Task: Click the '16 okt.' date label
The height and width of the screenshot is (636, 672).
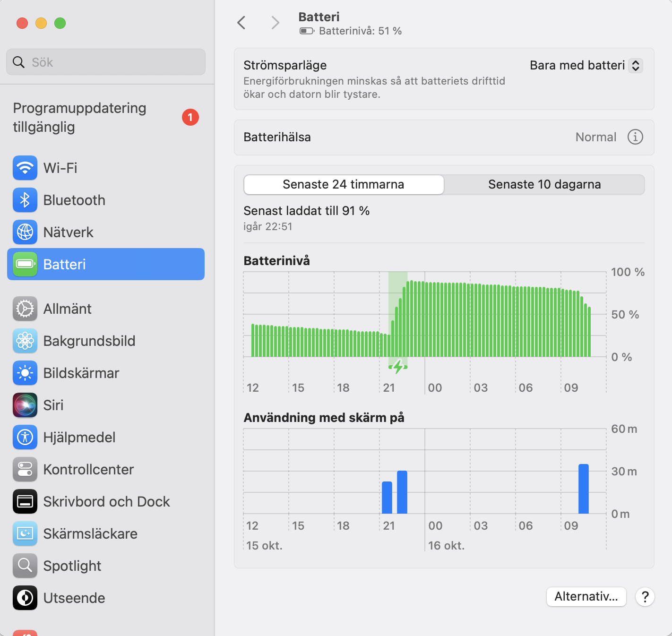Action: [x=446, y=546]
